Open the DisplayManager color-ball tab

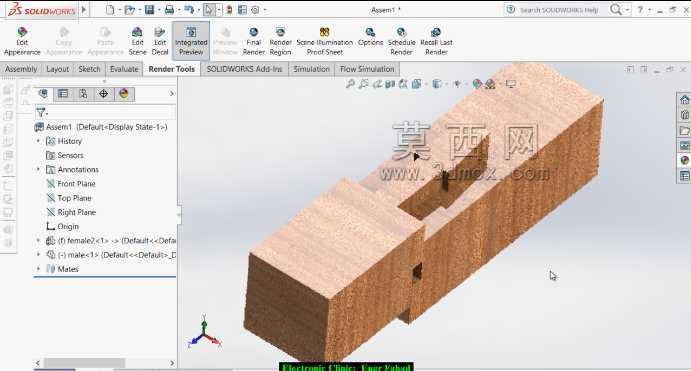coord(123,93)
